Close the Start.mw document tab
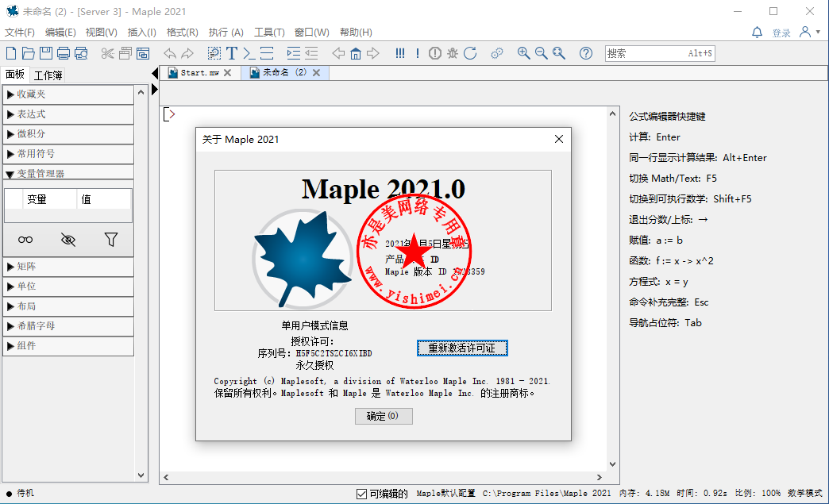This screenshot has width=829, height=504. [227, 73]
